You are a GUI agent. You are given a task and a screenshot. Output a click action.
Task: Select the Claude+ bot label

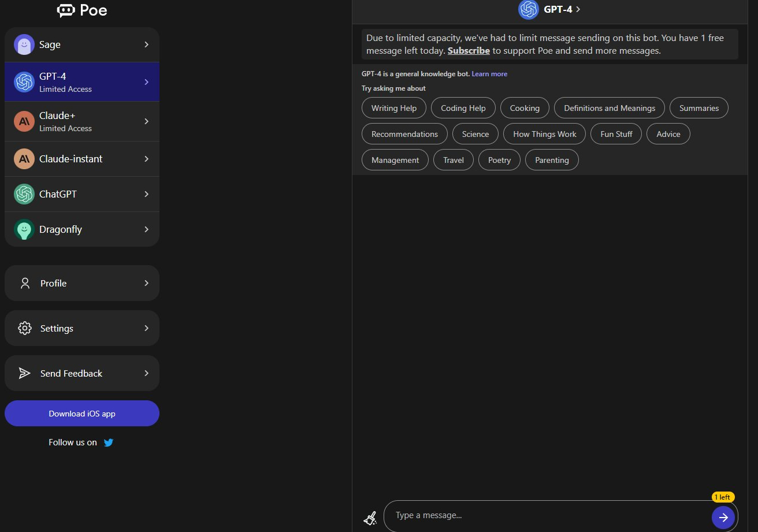coord(57,116)
